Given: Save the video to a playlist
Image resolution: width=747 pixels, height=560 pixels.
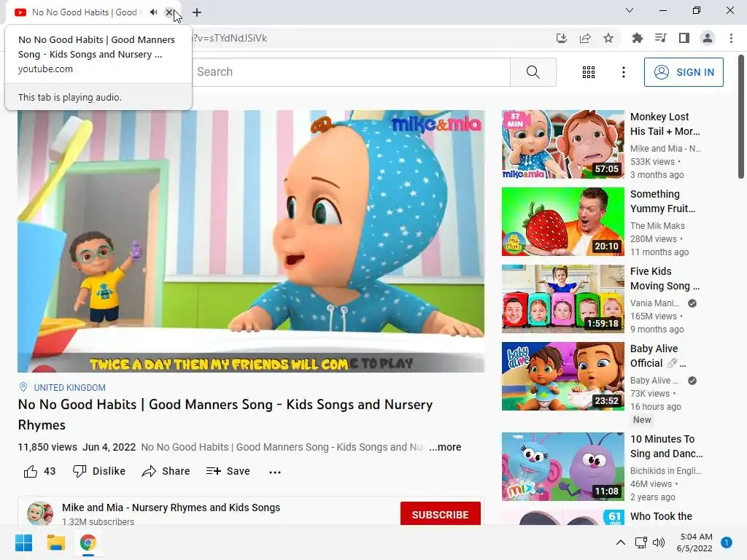Looking at the screenshot, I should (228, 471).
